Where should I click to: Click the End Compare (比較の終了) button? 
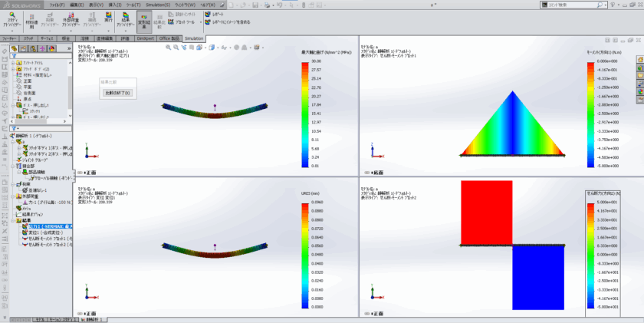(117, 93)
